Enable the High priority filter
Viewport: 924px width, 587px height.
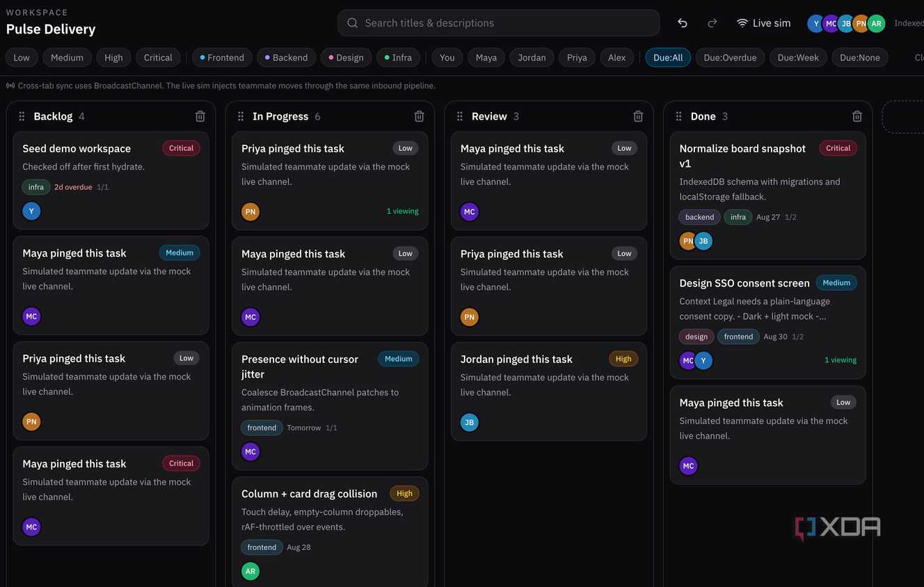coord(113,57)
